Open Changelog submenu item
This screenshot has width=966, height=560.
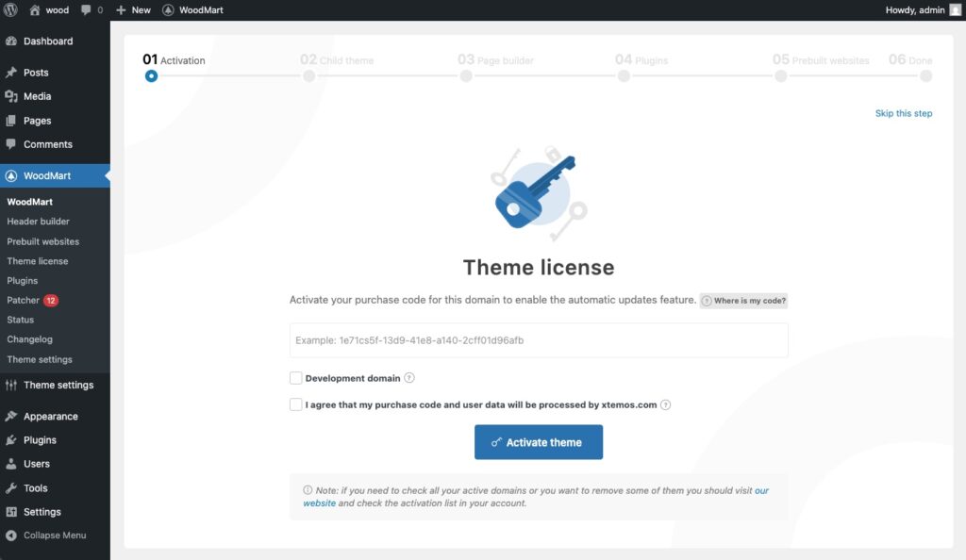coord(29,339)
